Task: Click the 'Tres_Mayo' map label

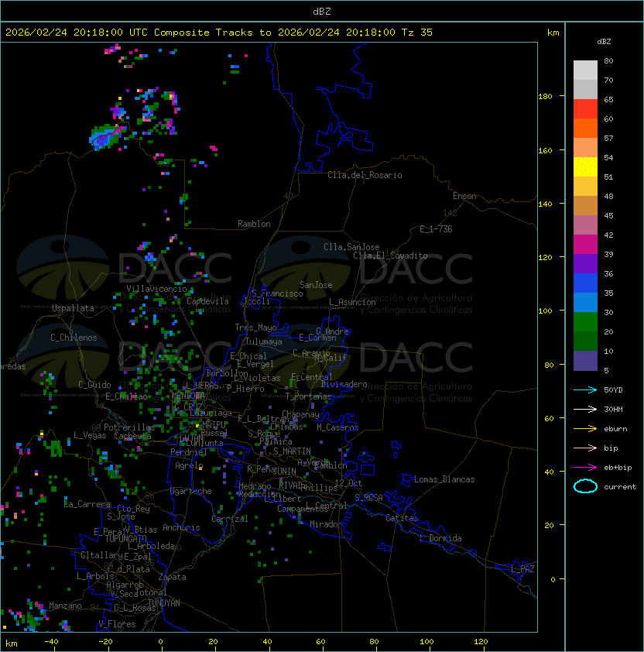Action: [255, 328]
